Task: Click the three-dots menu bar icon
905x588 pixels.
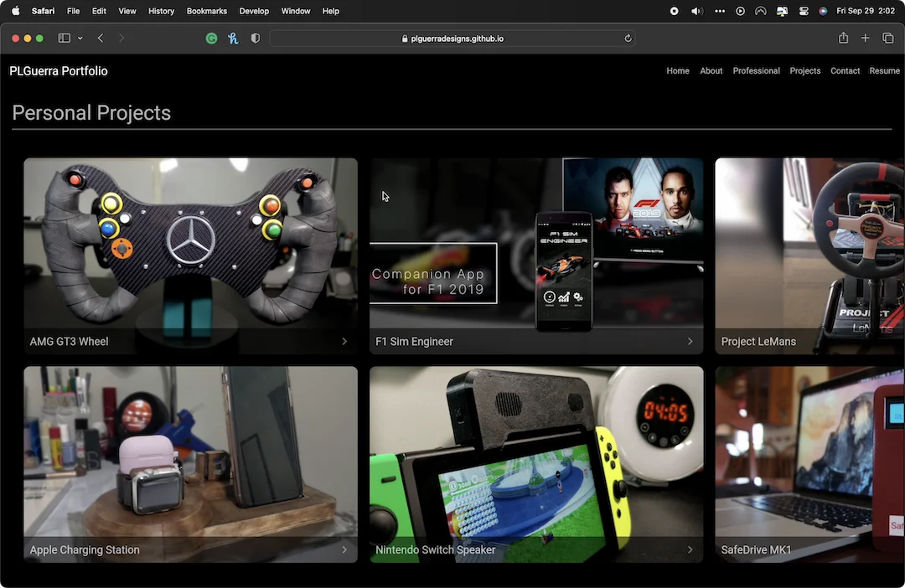Action: point(720,11)
